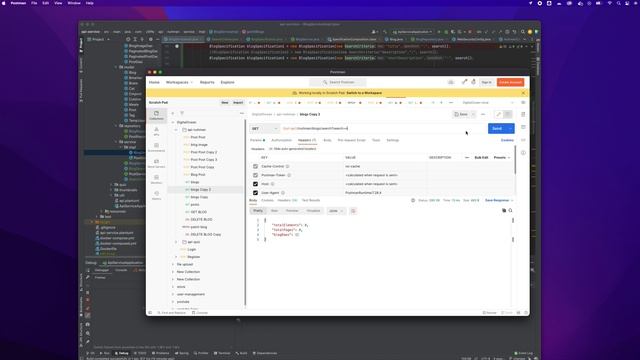The width and height of the screenshot is (640, 360).
Task: Open new request tab with plus icon
Action: pyautogui.click(x=441, y=102)
